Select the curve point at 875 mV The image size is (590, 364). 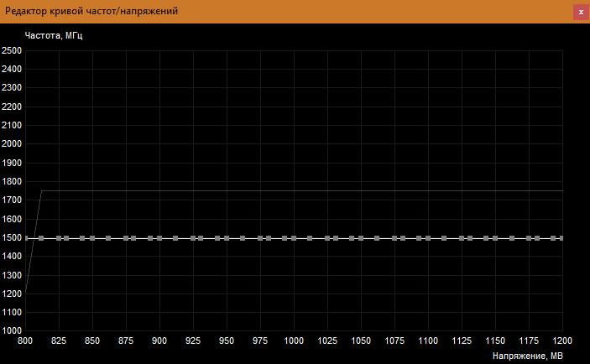coord(126,238)
